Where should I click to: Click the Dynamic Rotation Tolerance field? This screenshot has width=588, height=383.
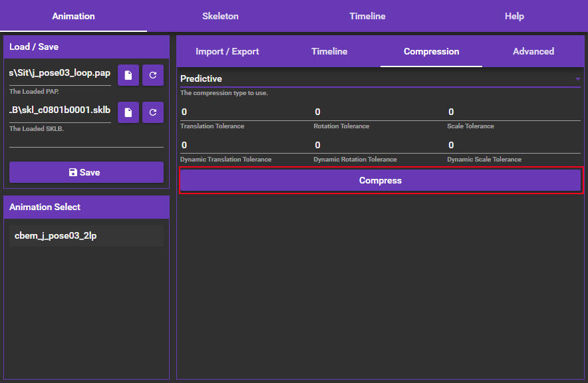[379, 145]
